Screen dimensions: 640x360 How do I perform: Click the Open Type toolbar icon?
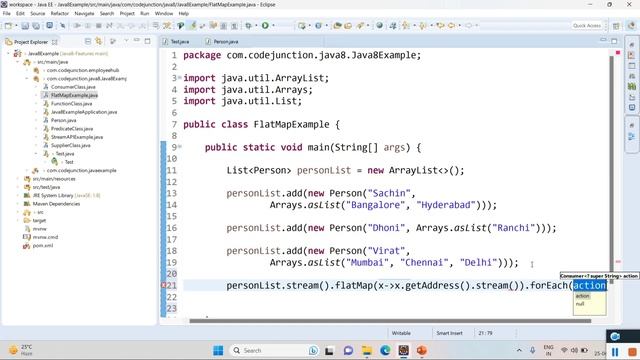337,26
